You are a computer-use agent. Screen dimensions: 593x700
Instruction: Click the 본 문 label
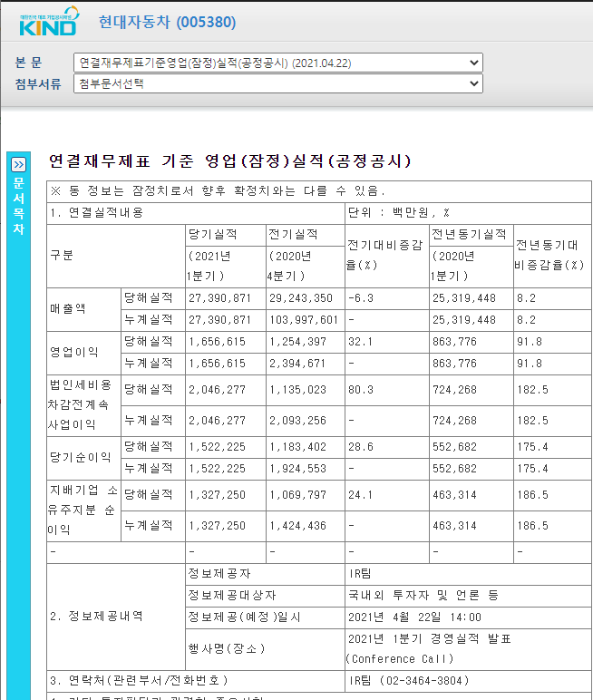[29, 63]
